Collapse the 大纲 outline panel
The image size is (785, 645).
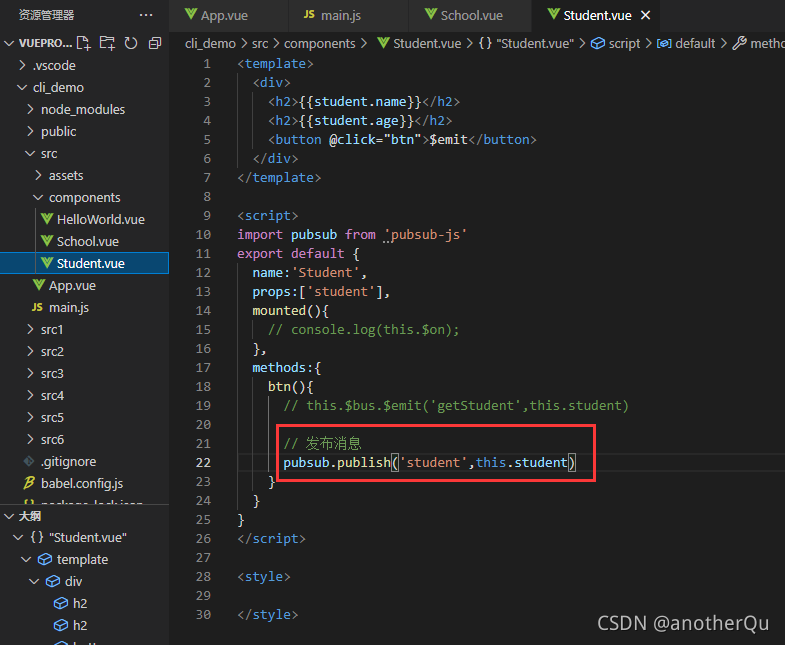coord(9,516)
